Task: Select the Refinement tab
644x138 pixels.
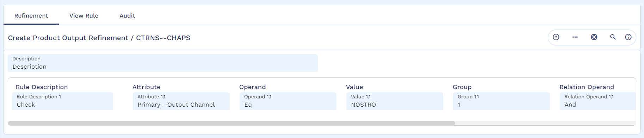Action: 31,15
